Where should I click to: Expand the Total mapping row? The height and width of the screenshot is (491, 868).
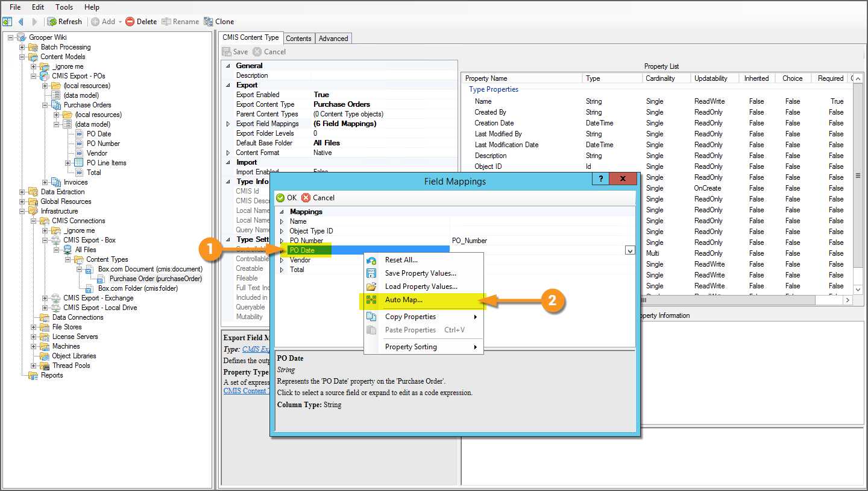coord(281,270)
